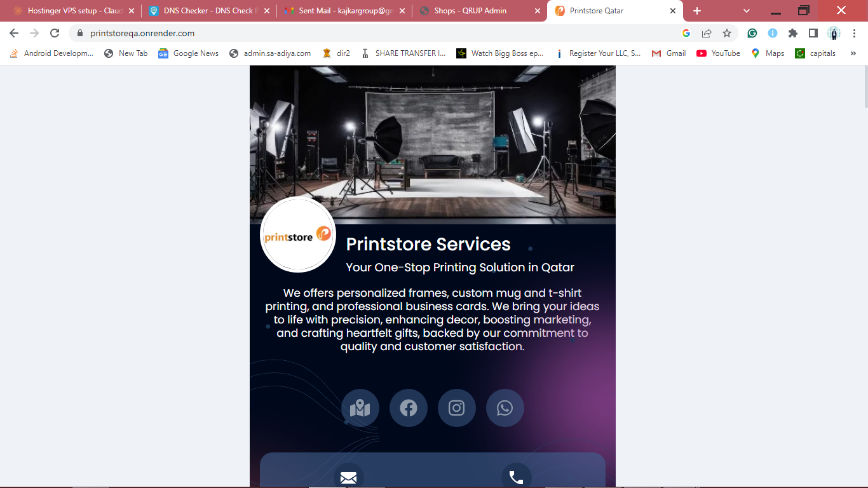Viewport: 868px width, 488px height.
Task: Open the Google News bookmark
Action: pyautogui.click(x=189, y=53)
